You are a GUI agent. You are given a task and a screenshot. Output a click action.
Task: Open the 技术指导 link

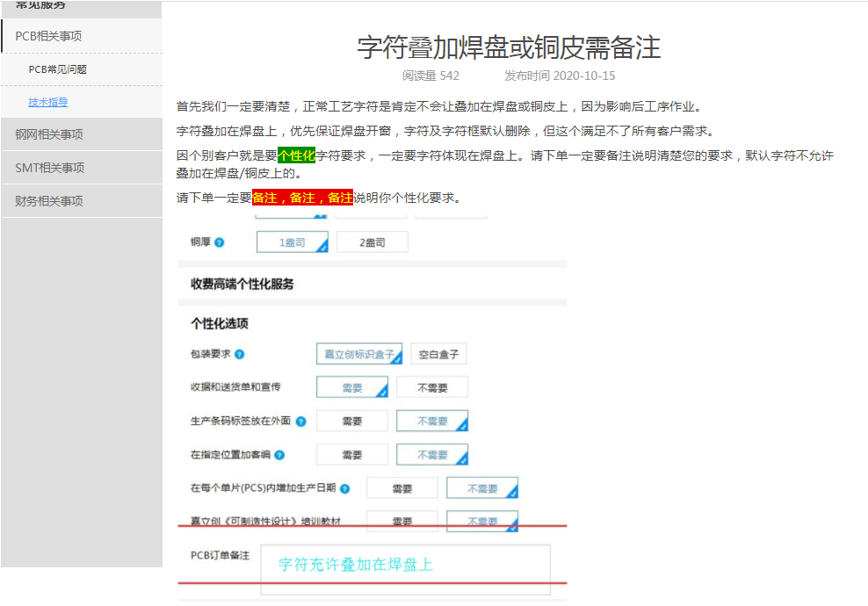point(47,102)
